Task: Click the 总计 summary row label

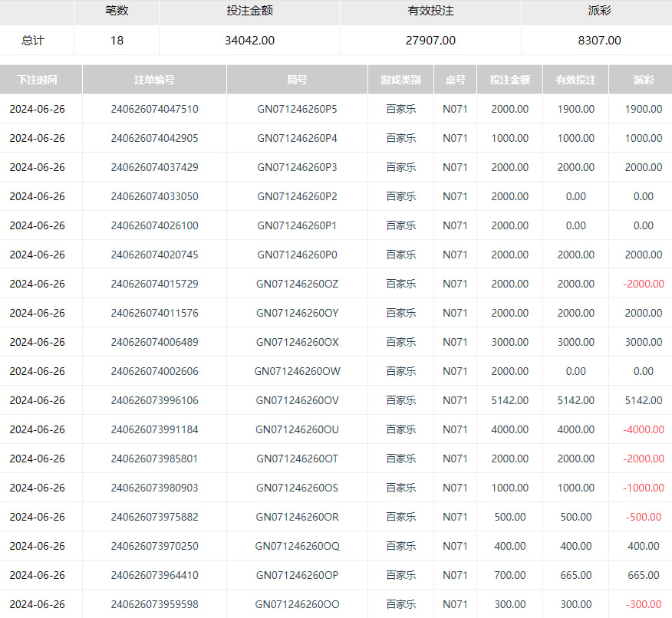Action: [33, 41]
